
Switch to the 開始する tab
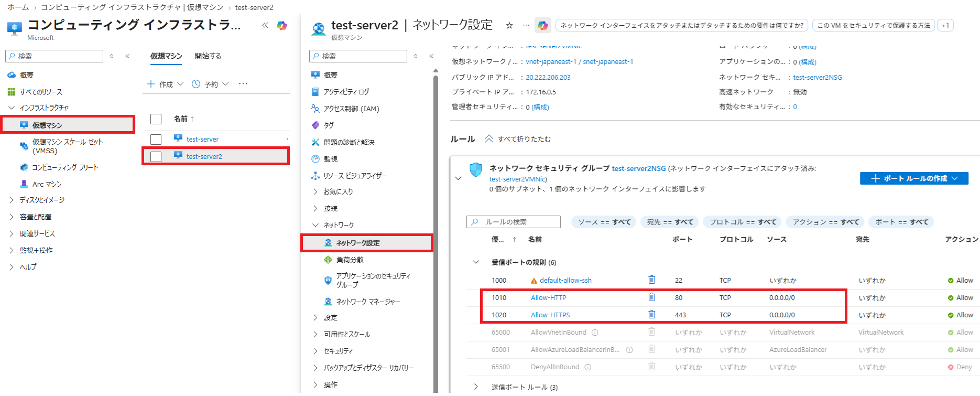click(x=208, y=56)
